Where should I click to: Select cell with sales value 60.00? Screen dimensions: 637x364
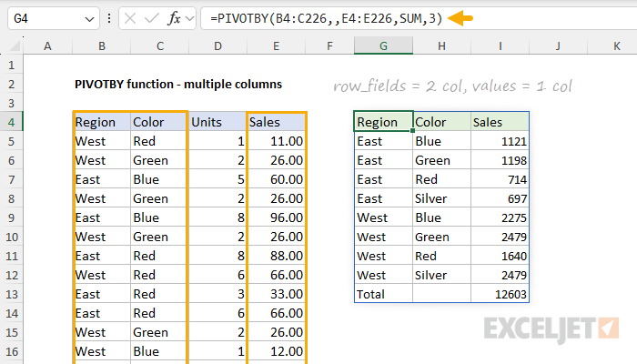pyautogui.click(x=277, y=179)
